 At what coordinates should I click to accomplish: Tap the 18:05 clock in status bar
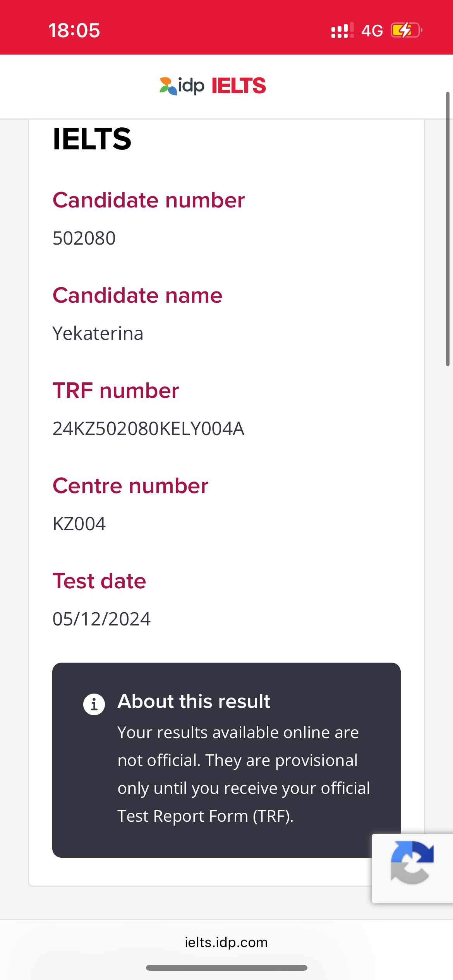pyautogui.click(x=74, y=31)
